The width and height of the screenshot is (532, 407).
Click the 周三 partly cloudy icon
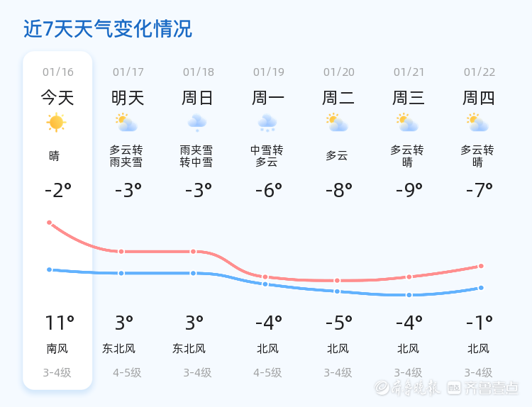(408, 123)
